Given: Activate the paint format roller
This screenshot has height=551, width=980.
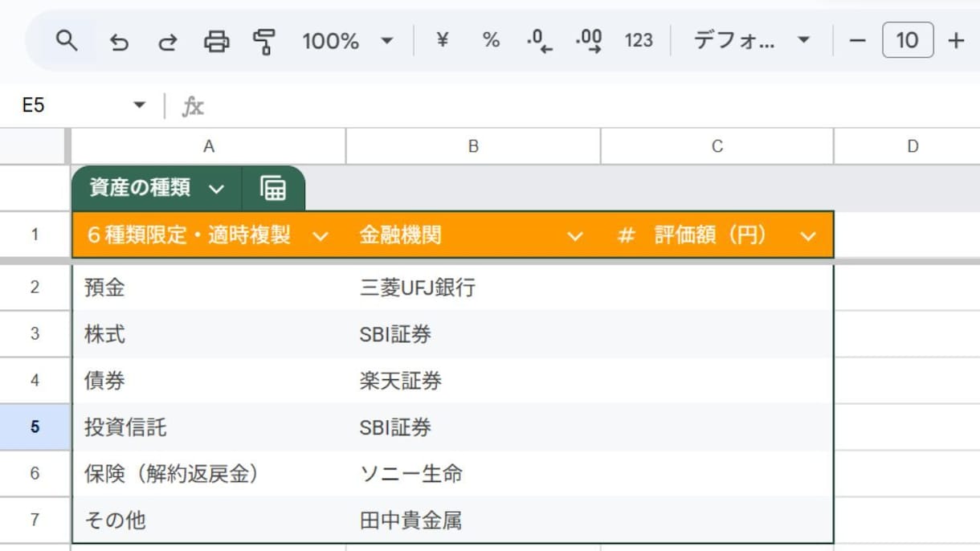Looking at the screenshot, I should pos(264,41).
